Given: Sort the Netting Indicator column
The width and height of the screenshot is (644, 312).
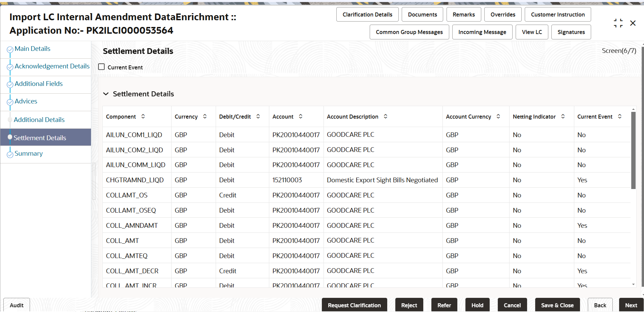Looking at the screenshot, I should point(563,116).
